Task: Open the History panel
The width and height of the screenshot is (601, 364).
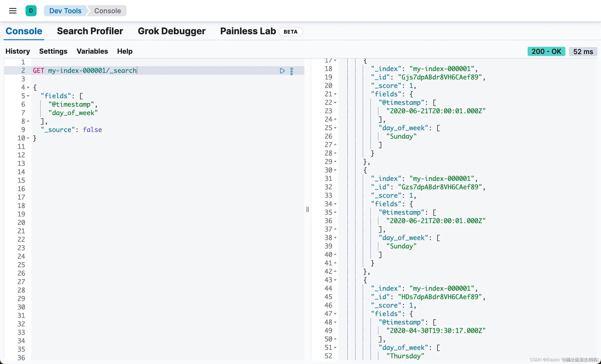Action: coord(18,51)
